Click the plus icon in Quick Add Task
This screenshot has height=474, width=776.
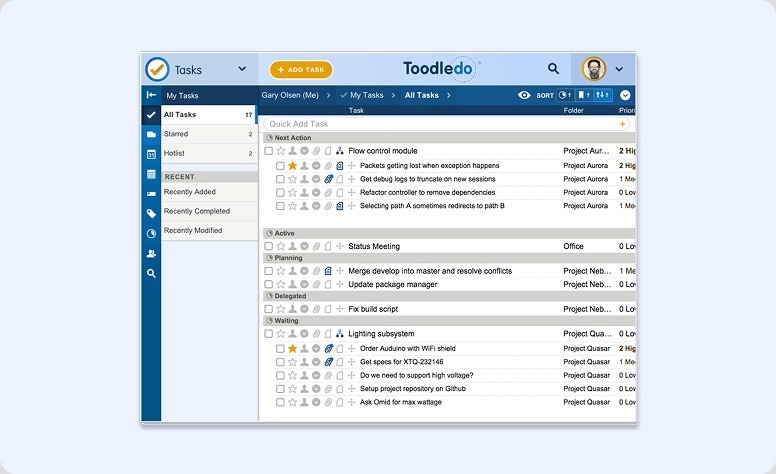click(622, 124)
